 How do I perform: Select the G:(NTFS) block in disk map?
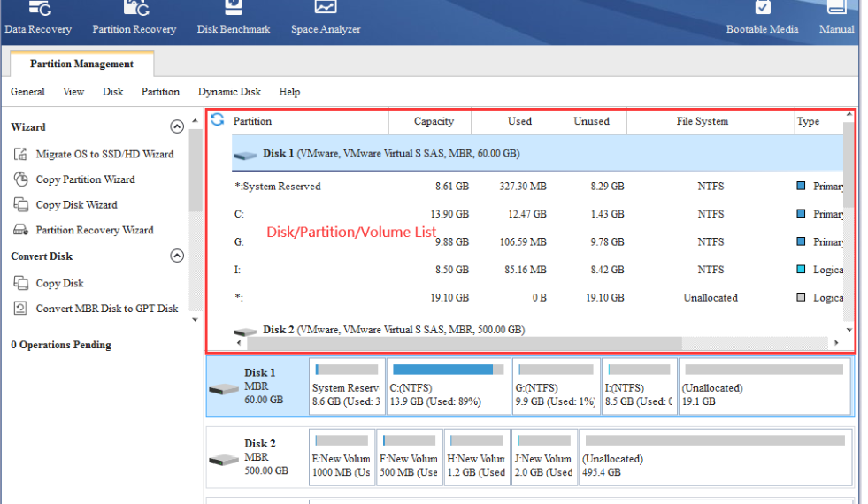(x=556, y=386)
